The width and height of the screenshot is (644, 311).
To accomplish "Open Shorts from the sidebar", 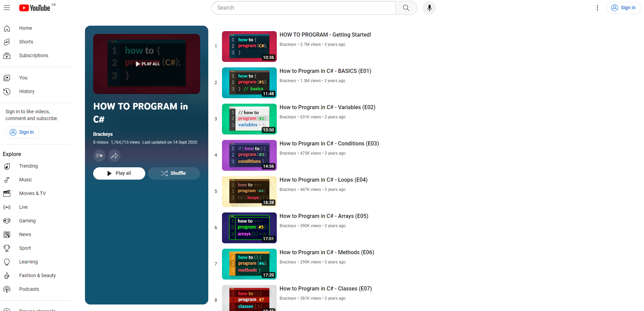I will click(26, 42).
